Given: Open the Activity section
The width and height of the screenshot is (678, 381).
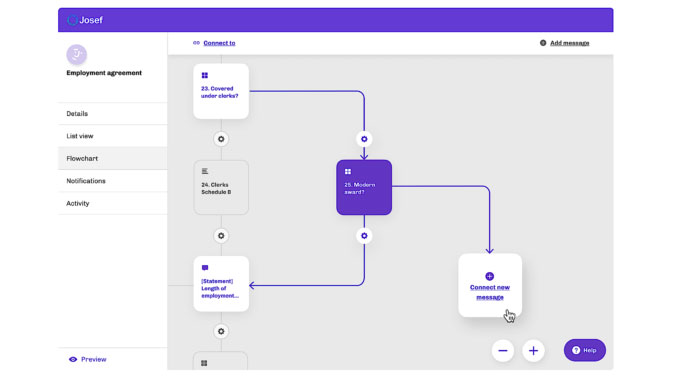Looking at the screenshot, I should (112, 203).
